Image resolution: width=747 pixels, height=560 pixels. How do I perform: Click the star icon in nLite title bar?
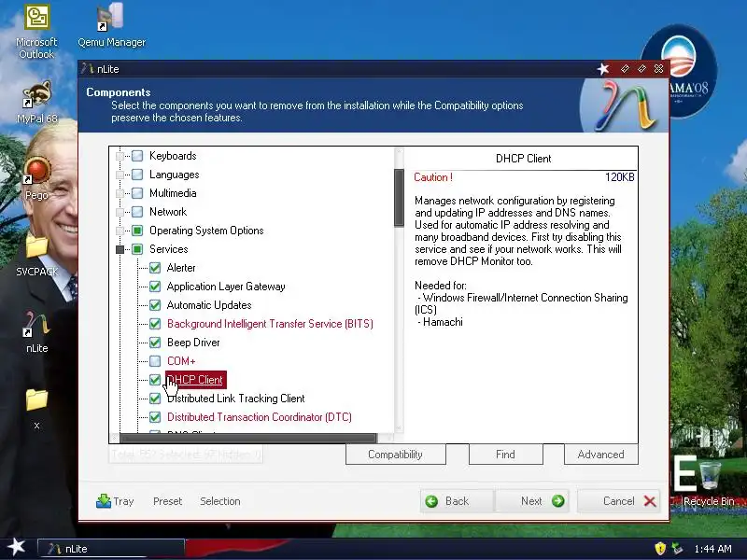pos(603,69)
